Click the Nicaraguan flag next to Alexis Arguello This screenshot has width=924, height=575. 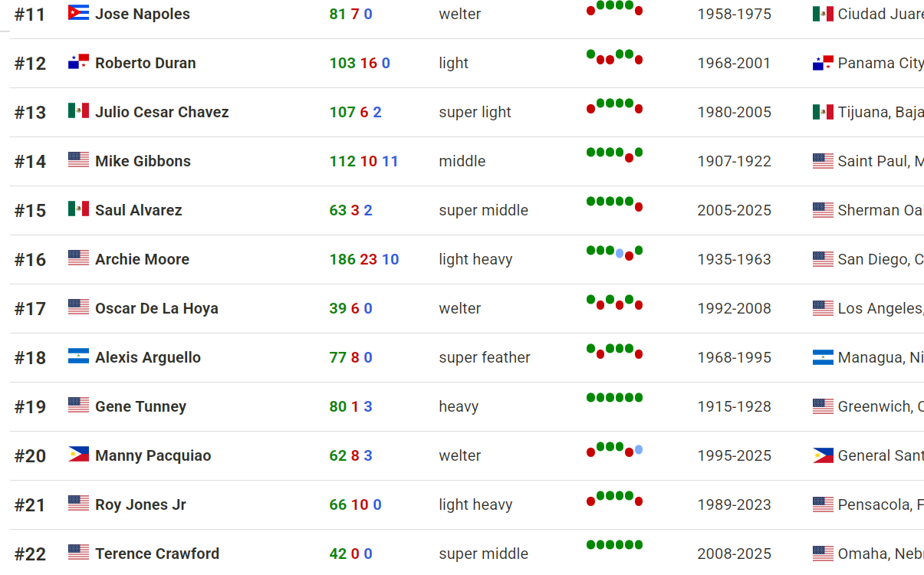(x=78, y=356)
